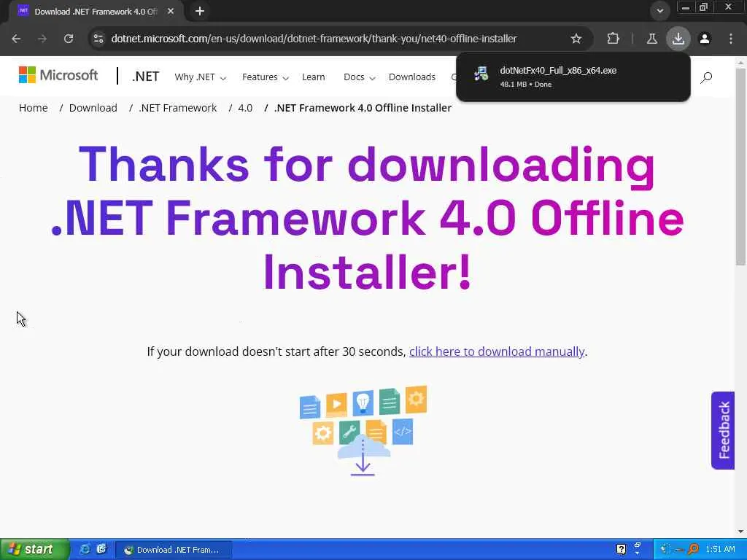Click the orange magnifier tray icon
747x560 pixels.
pyautogui.click(x=693, y=550)
